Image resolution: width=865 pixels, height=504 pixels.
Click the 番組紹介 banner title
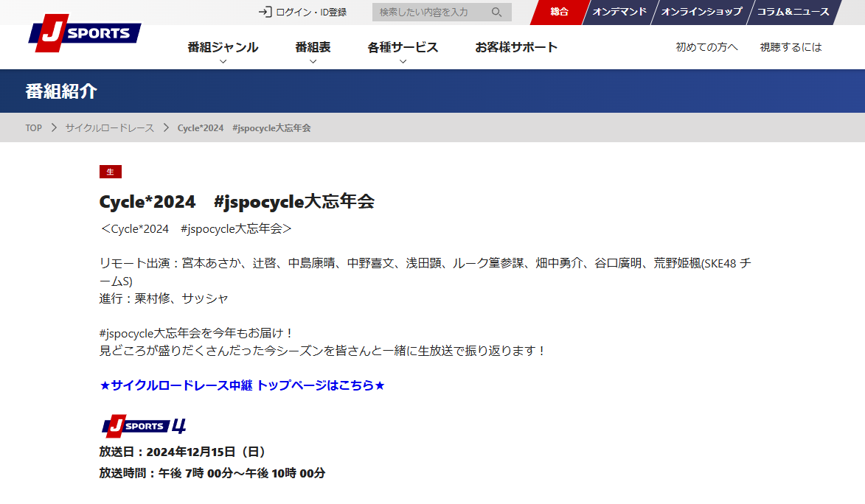point(61,91)
